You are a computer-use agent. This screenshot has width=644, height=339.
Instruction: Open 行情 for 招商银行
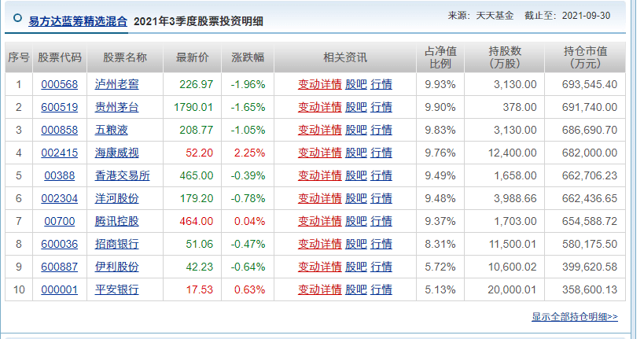pyautogui.click(x=381, y=244)
